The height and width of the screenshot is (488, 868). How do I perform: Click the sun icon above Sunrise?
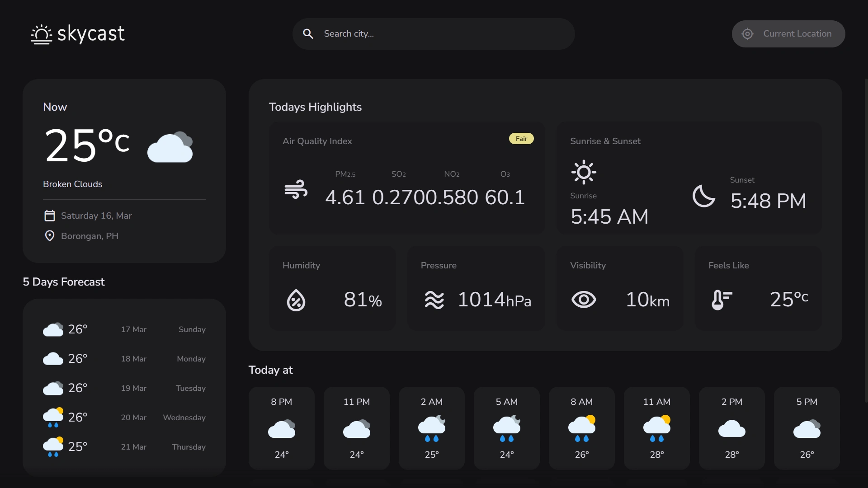tap(584, 172)
